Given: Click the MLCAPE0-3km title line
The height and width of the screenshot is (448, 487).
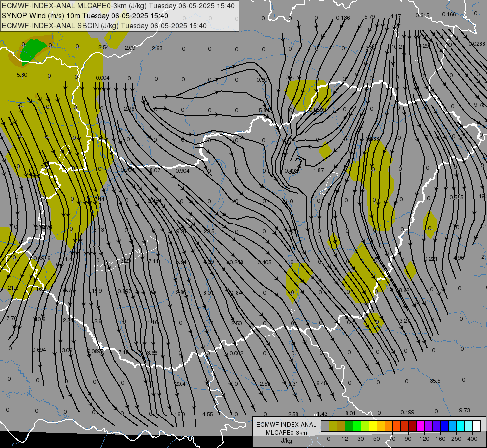Looking at the screenshot, I should click(x=118, y=6).
